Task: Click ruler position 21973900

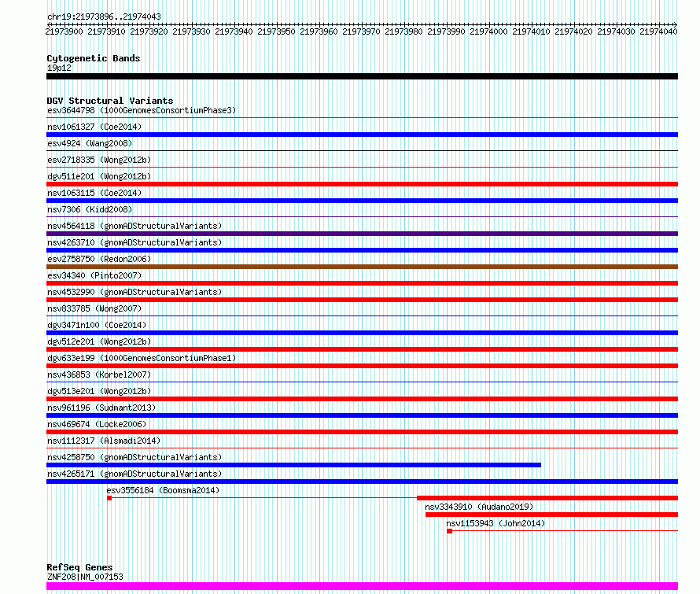Action: coord(64,31)
